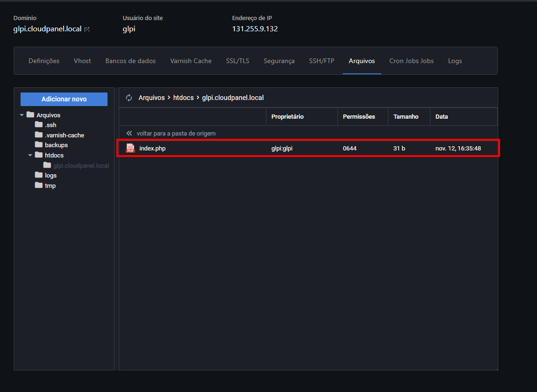Collapse the Arquivos root tree node
Screen dimensions: 537x392
pos(22,115)
